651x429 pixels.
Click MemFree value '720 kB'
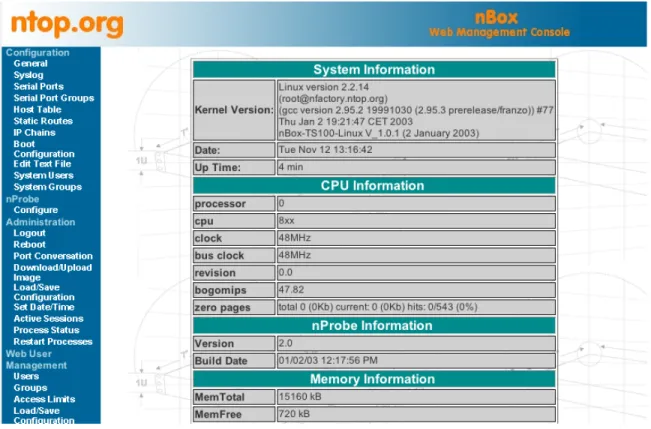click(294, 414)
